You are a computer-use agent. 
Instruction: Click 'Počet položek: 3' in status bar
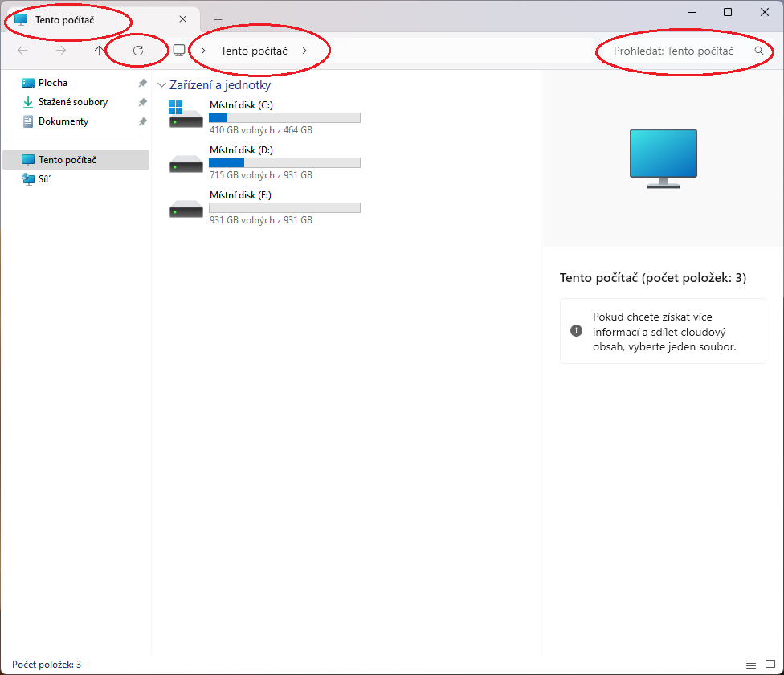[47, 664]
